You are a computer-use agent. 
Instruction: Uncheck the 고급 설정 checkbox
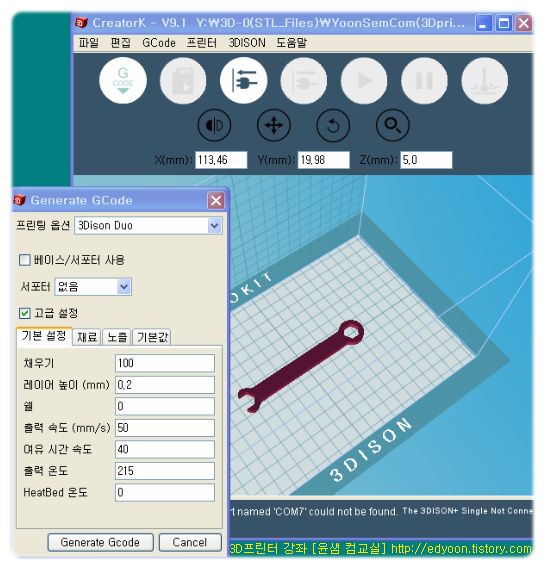[25, 313]
